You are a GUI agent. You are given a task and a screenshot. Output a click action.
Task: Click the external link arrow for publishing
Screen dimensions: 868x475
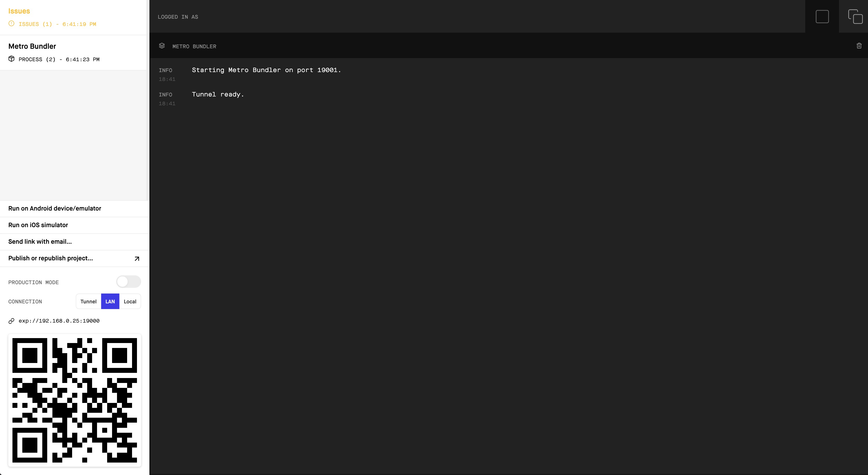click(137, 259)
